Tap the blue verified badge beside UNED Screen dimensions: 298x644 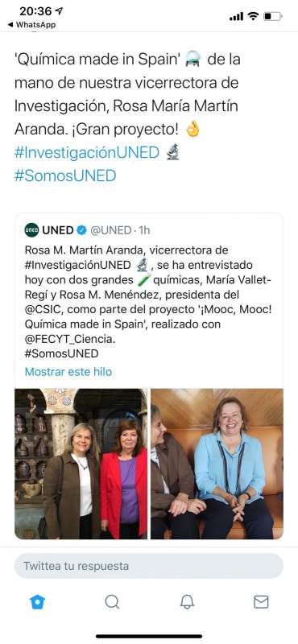(81, 230)
